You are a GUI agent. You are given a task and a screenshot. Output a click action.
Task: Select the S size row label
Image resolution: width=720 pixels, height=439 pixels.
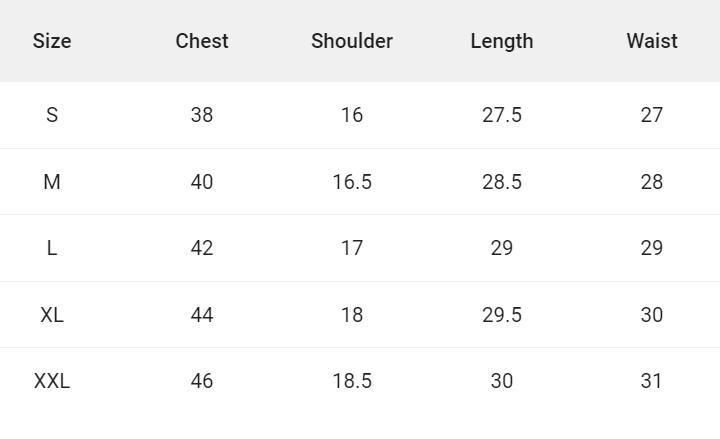(x=52, y=115)
